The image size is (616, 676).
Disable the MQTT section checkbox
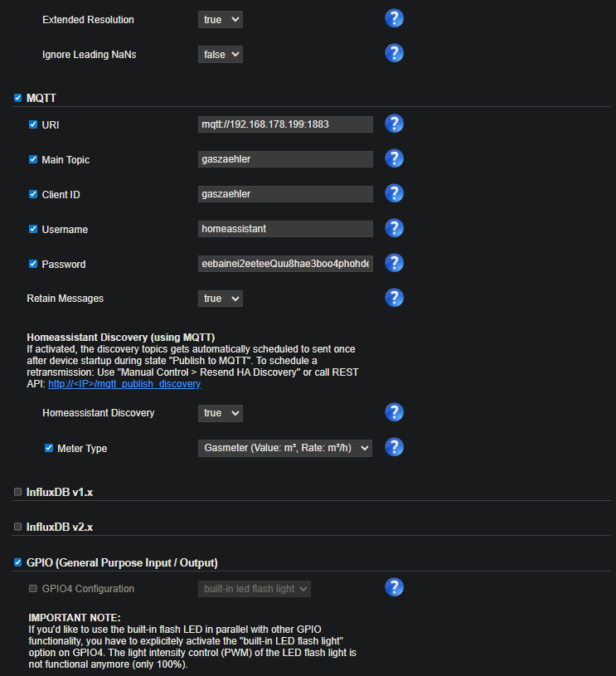click(x=18, y=98)
